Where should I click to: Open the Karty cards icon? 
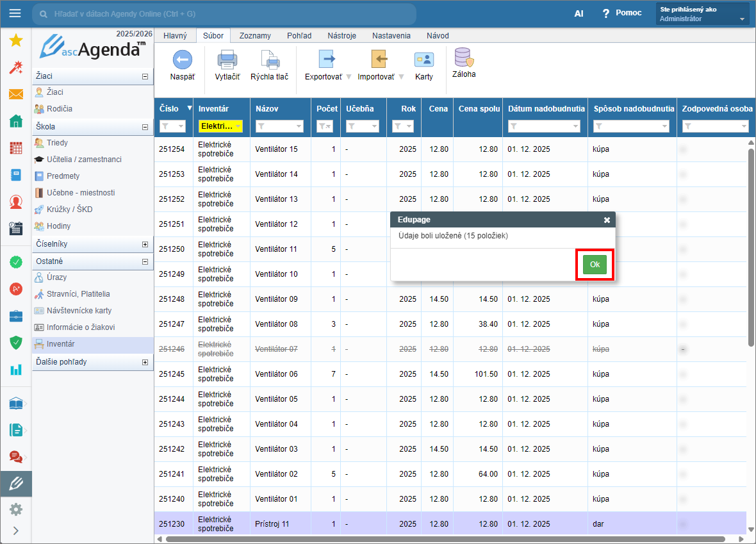pos(423,60)
